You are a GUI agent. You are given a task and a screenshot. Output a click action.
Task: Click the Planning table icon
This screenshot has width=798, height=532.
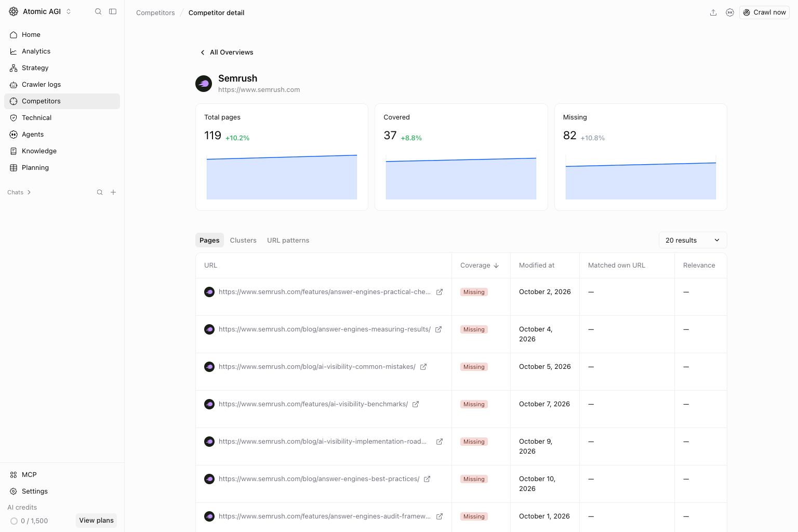coord(14,168)
